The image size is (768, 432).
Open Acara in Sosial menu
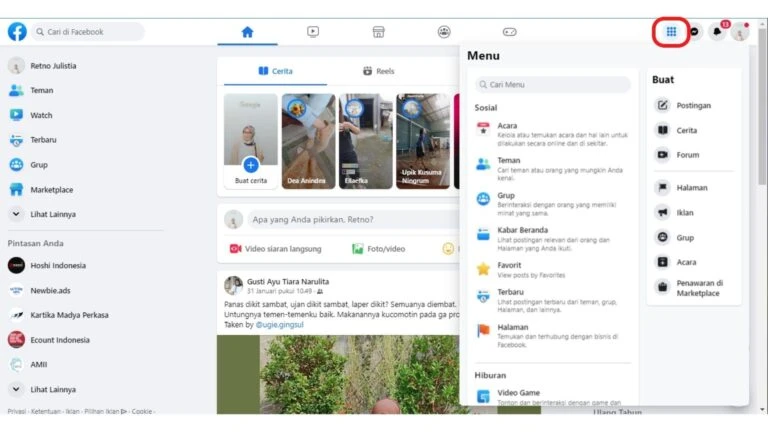point(552,134)
